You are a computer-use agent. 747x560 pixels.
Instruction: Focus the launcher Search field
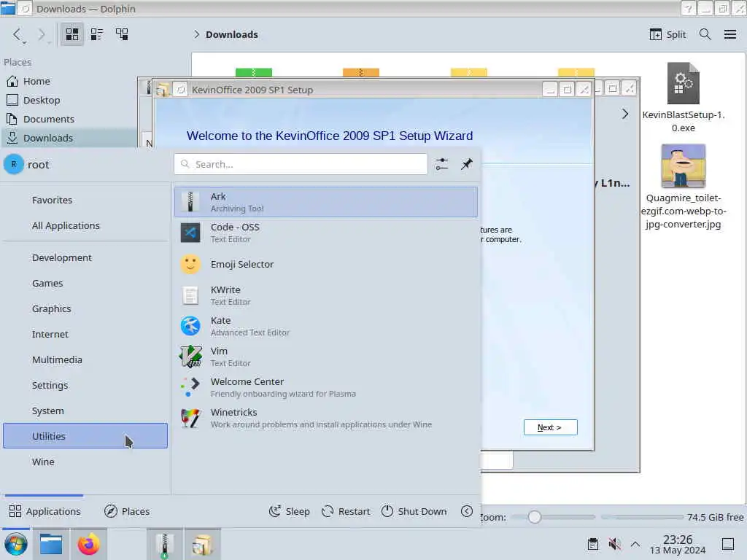pos(301,164)
